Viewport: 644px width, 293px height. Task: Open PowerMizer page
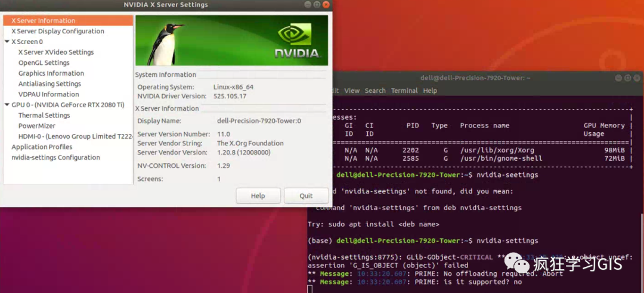[36, 126]
